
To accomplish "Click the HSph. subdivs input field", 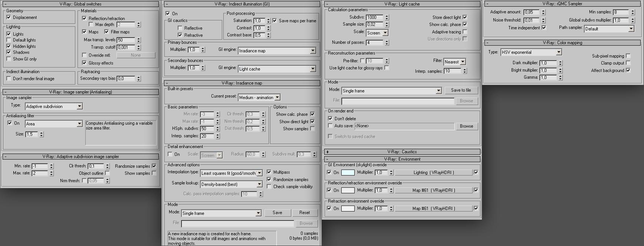I will tap(207, 129).
